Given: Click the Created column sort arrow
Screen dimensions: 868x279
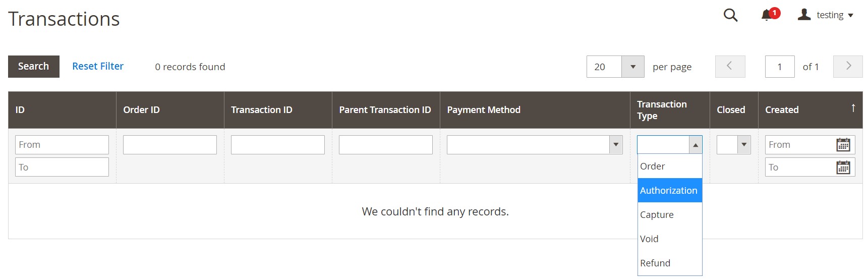Looking at the screenshot, I should 853,108.
